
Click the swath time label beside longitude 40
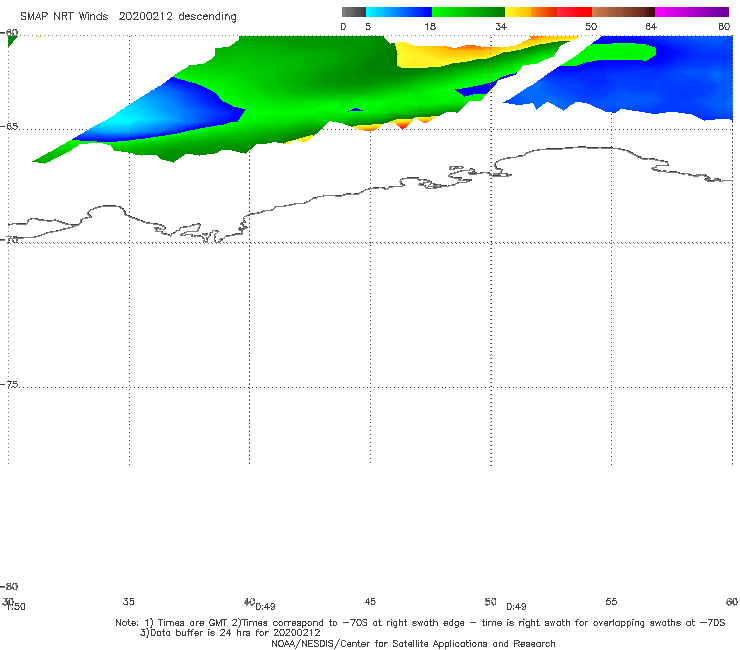pos(266,607)
